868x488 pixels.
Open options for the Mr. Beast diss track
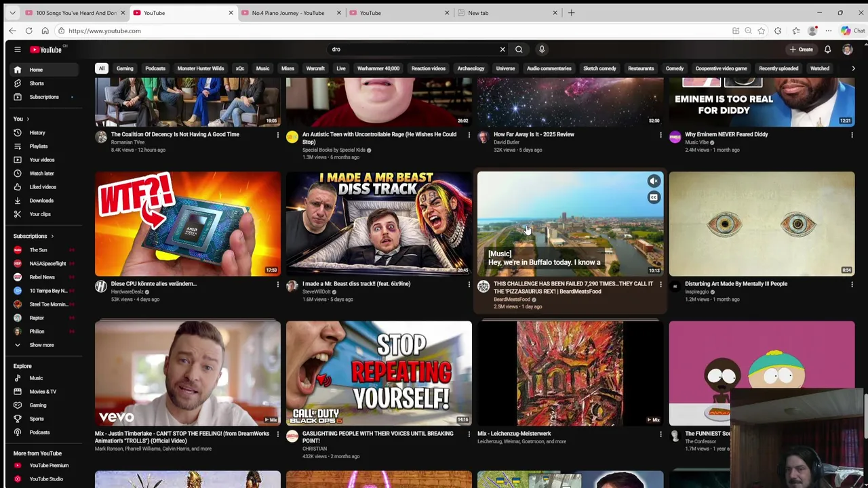[x=469, y=285]
